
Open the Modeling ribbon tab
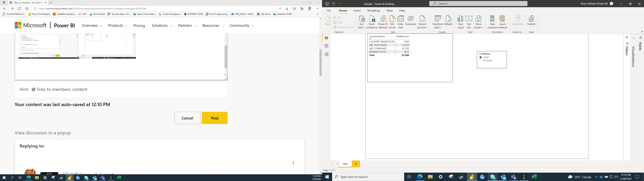pos(373,11)
